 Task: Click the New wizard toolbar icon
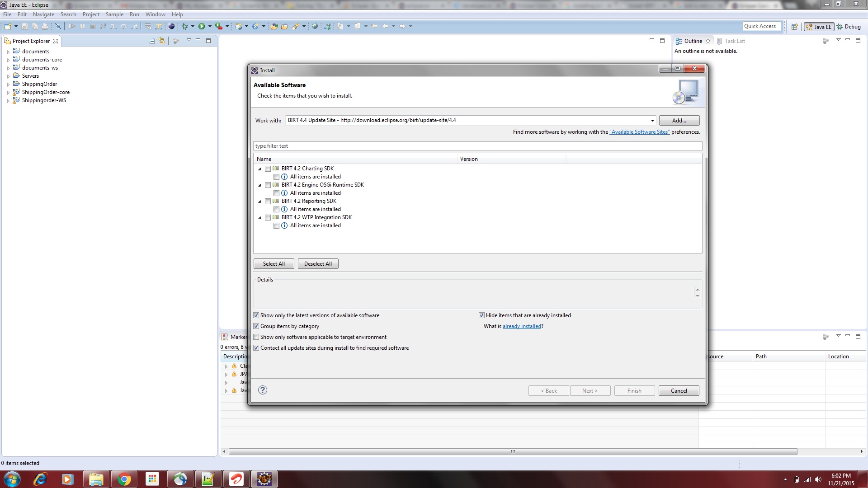8,26
